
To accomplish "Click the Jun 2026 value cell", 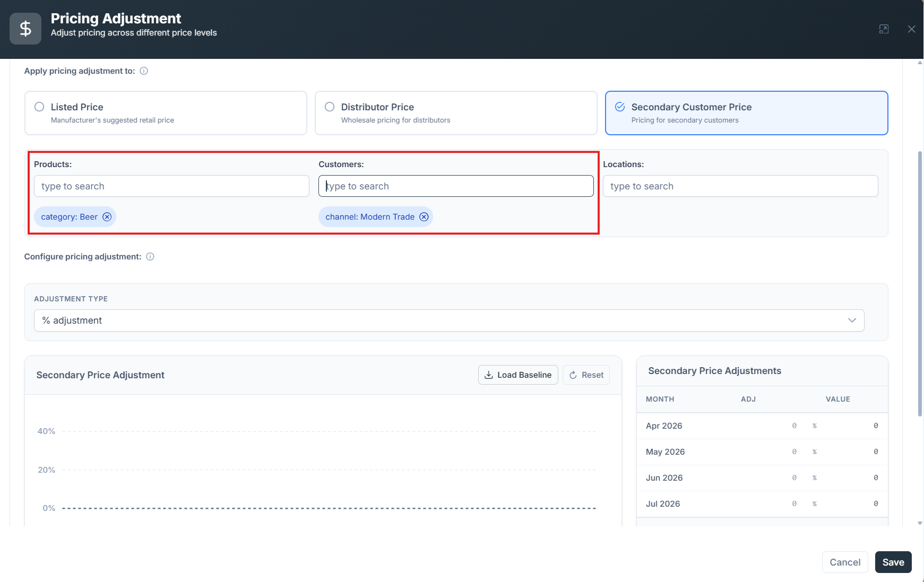I will pos(875,478).
